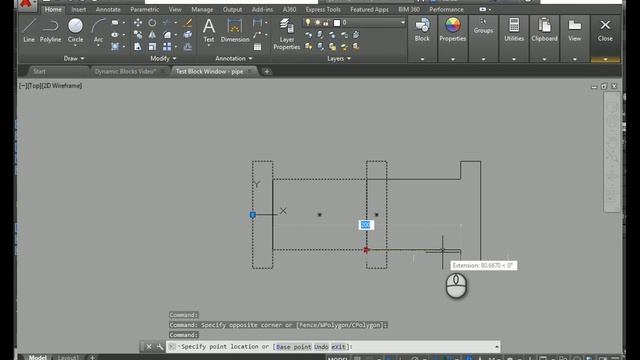The height and width of the screenshot is (360, 640).
Task: Choose Undo option in command line
Action: [x=321, y=347]
